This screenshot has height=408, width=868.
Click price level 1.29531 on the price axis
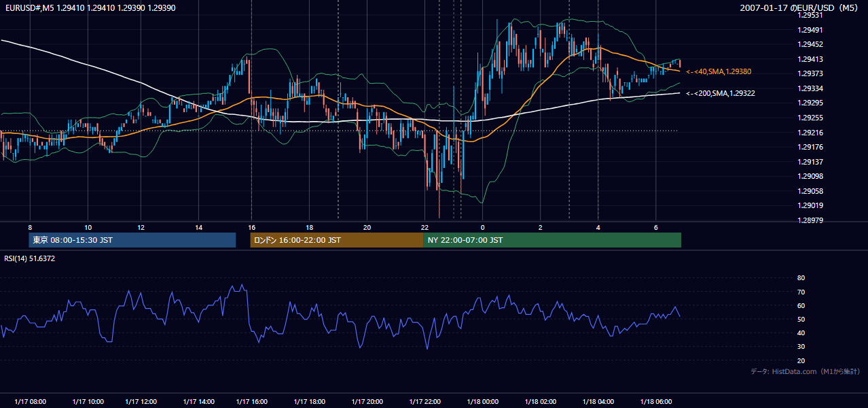coord(810,15)
